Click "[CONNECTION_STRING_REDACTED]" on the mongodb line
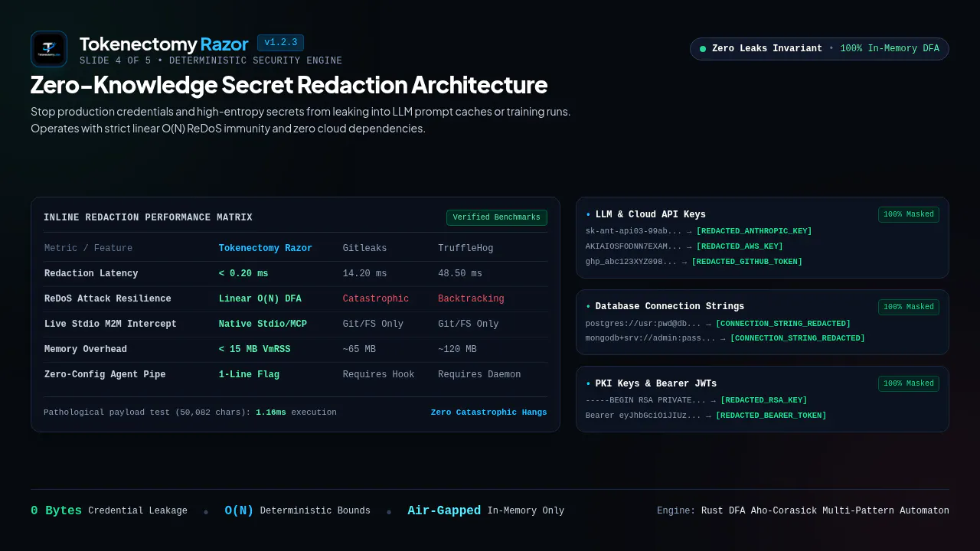This screenshot has width=980, height=551. 798,338
